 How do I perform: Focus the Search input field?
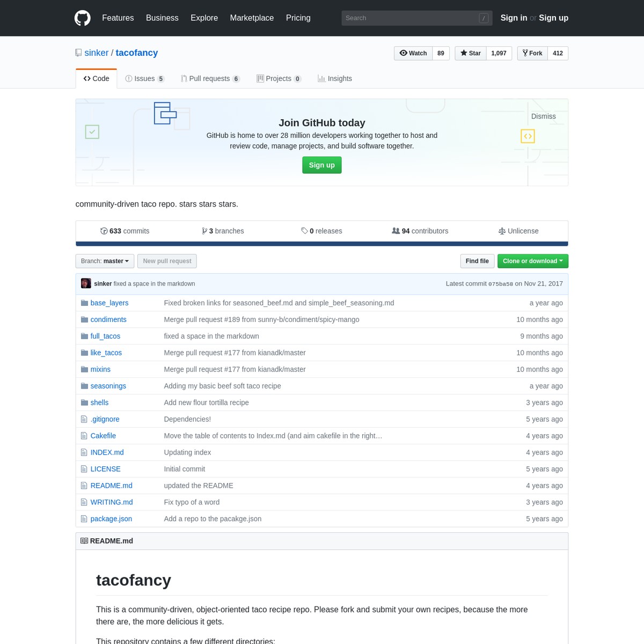coord(417,18)
